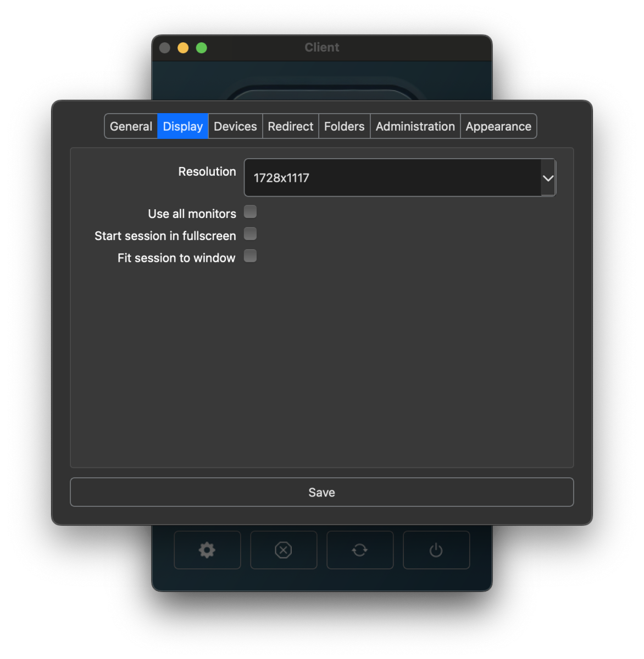The image size is (644, 659).
Task: Open settings via the gear icon in Client window
Action: (207, 550)
